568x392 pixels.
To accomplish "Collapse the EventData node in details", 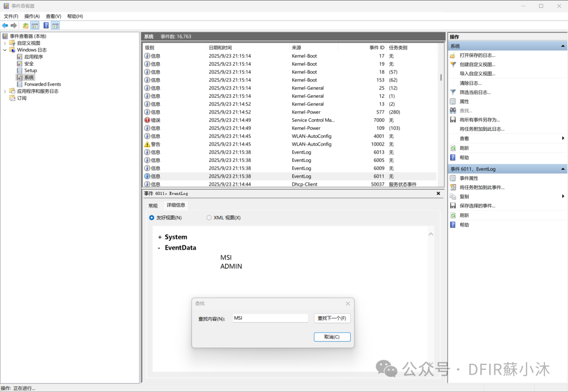I will pyautogui.click(x=159, y=248).
